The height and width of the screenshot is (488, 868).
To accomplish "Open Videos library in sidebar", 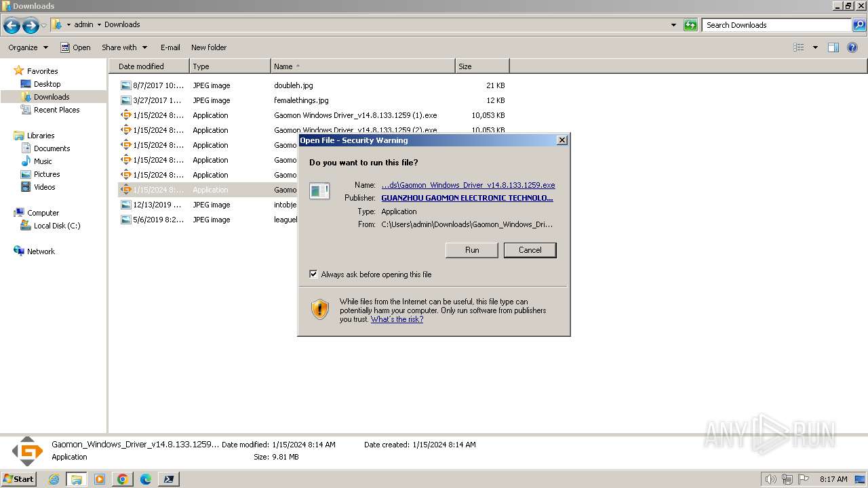I will click(45, 187).
